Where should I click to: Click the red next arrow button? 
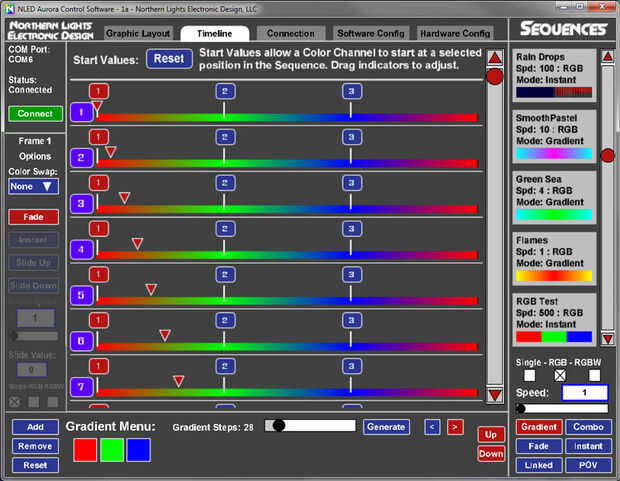(x=455, y=427)
